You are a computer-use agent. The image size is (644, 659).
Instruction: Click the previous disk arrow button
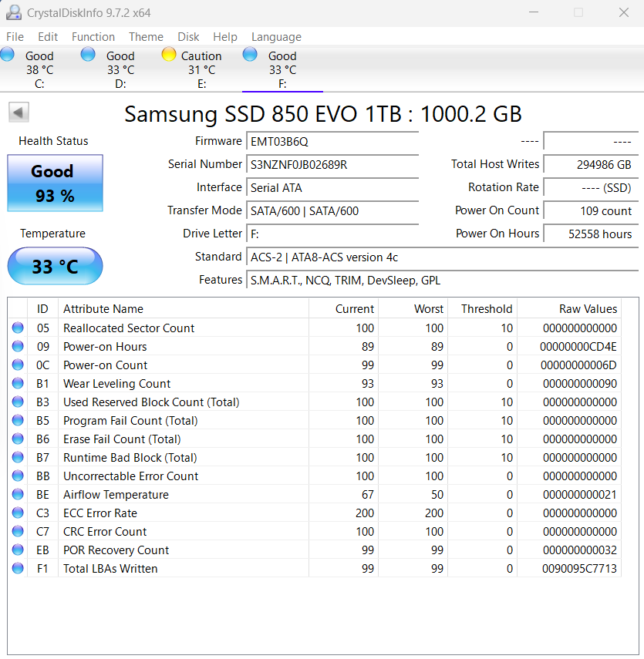coord(19,113)
